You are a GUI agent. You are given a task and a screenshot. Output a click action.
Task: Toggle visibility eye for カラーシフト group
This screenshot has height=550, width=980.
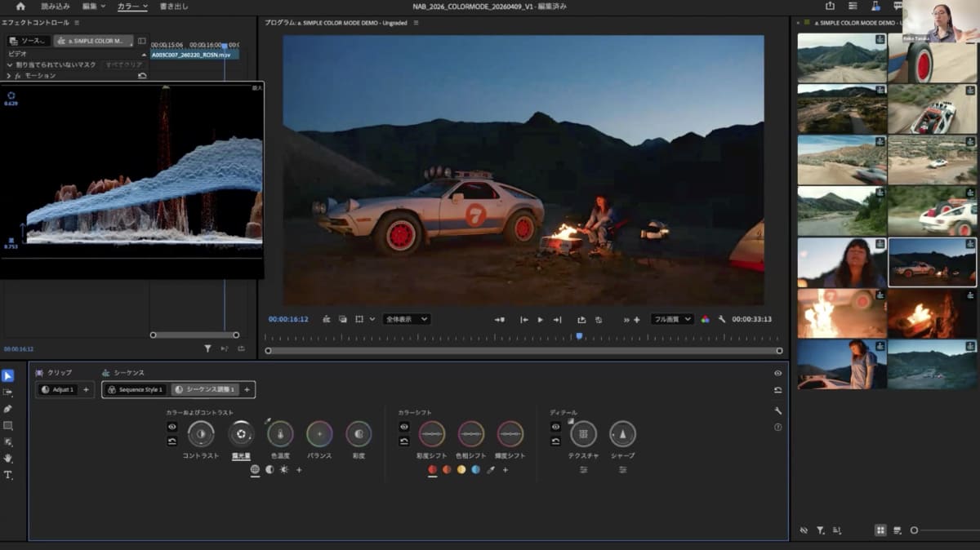404,427
